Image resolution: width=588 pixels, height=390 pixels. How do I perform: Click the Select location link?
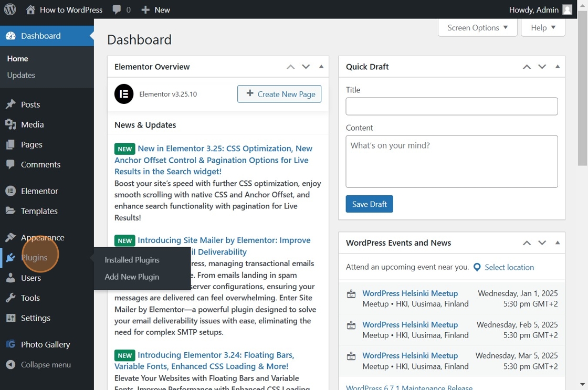[509, 267]
